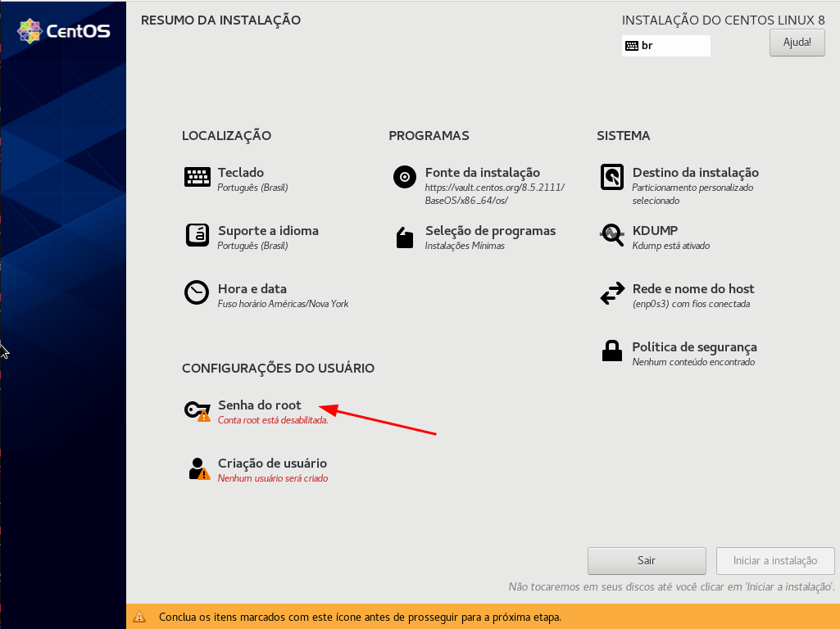The image size is (840, 629).
Task: Click the CentOS logo in the sidebar
Action: [x=64, y=31]
